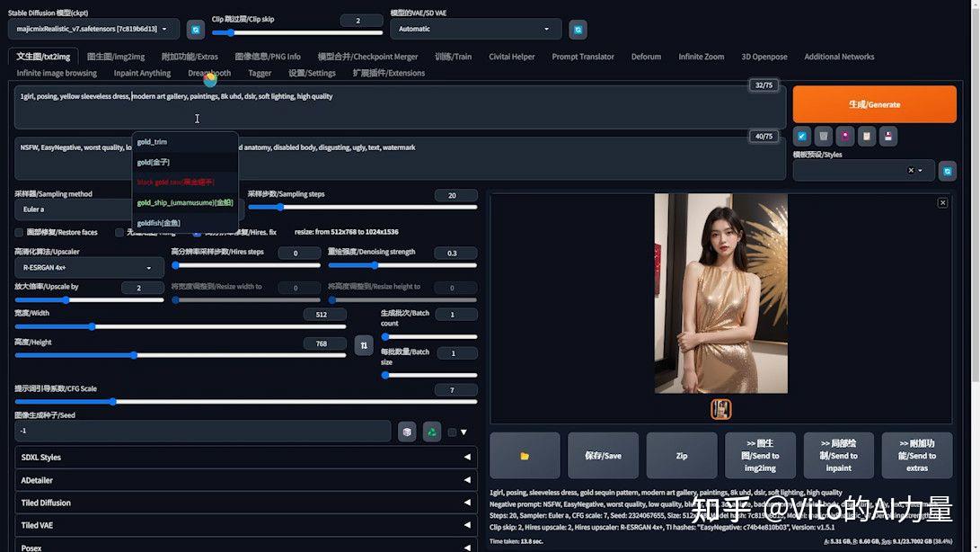
Task: Open the R-ESRGAN 4x+ upscaler dropdown
Action: point(89,268)
